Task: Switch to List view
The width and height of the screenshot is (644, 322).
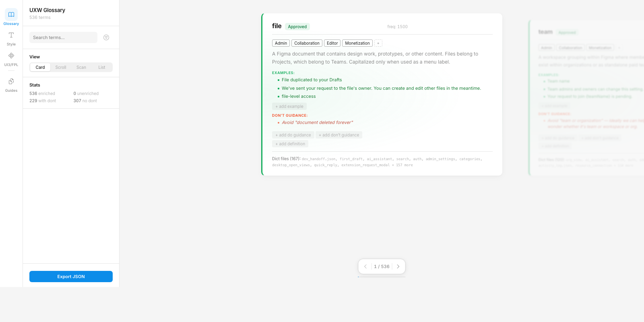Action: [x=102, y=67]
